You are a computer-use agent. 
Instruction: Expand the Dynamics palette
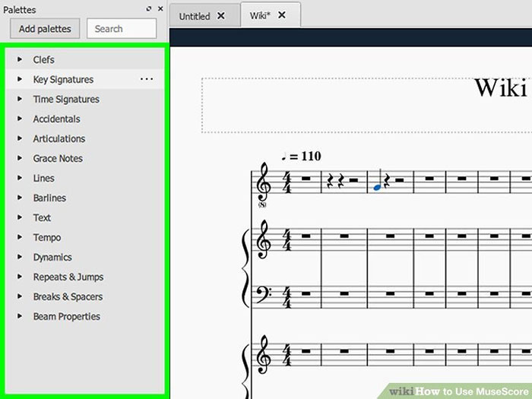click(x=19, y=257)
